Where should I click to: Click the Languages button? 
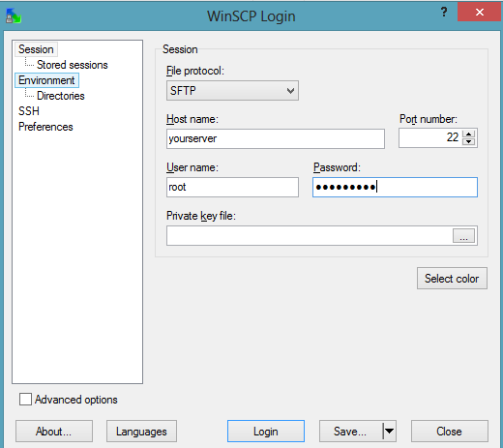[141, 432]
